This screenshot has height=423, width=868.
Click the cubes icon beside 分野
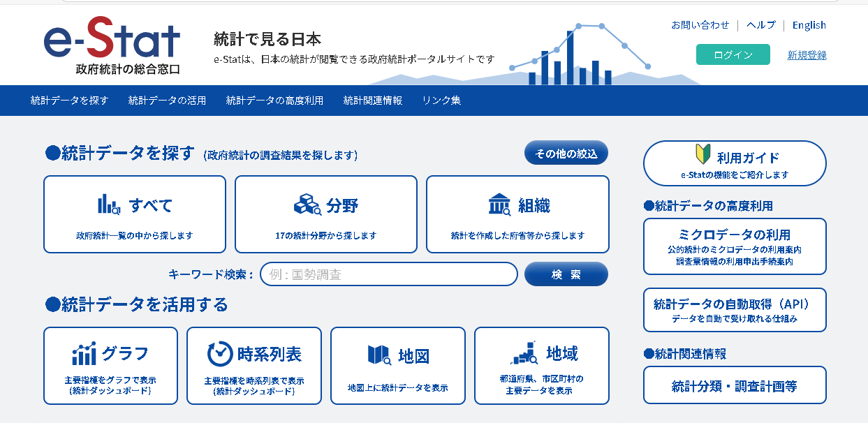pyautogui.click(x=307, y=205)
